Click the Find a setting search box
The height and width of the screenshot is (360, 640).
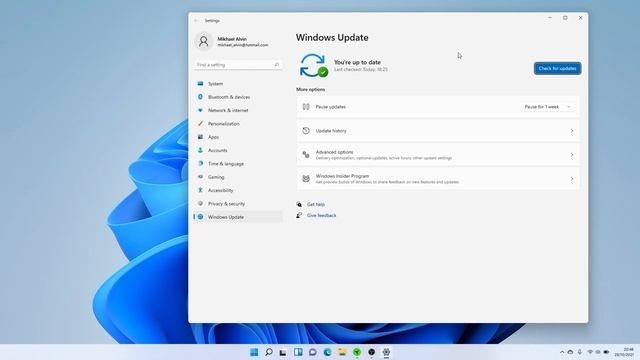pyautogui.click(x=238, y=64)
